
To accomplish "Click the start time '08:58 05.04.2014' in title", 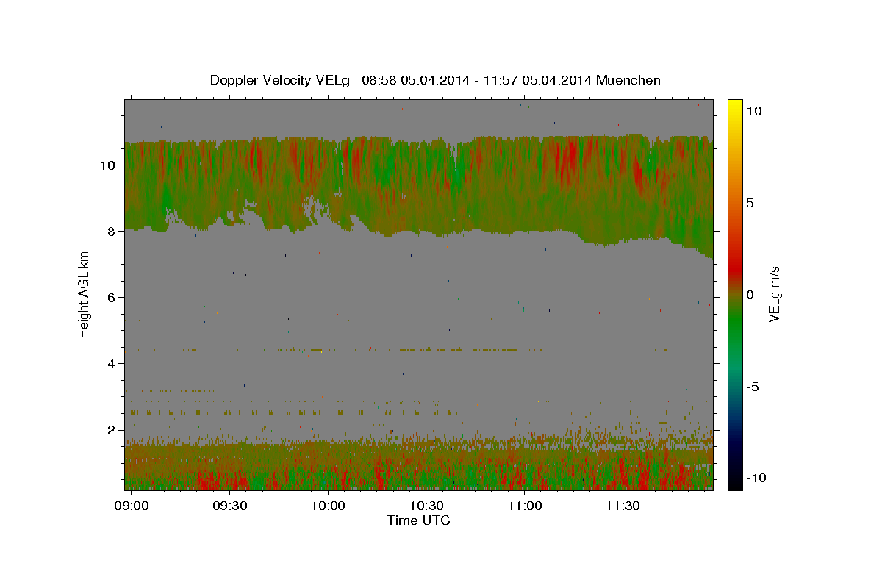I will (415, 80).
